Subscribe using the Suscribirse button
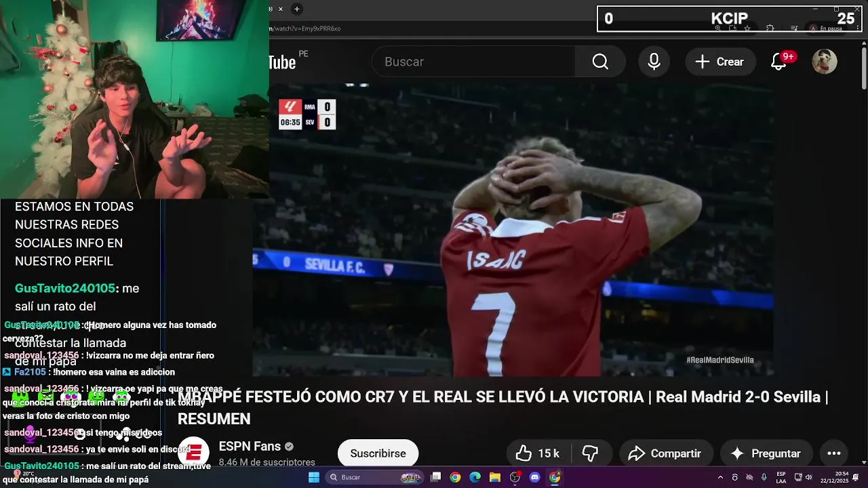Screen dimensions: 868x488 coord(378,453)
